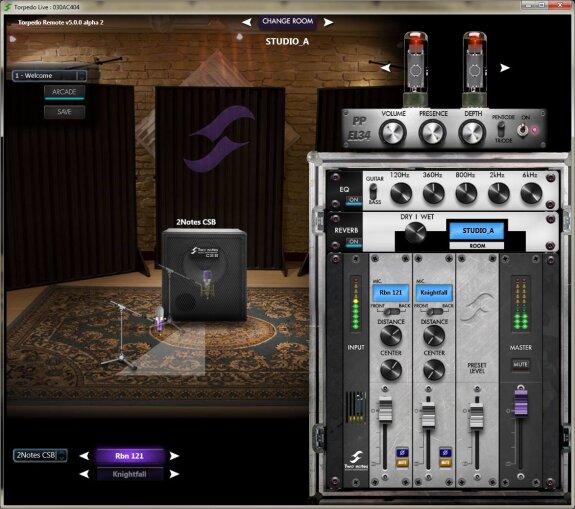575x509 pixels.
Task: Select previous power amp tube type arrow
Action: (x=385, y=67)
